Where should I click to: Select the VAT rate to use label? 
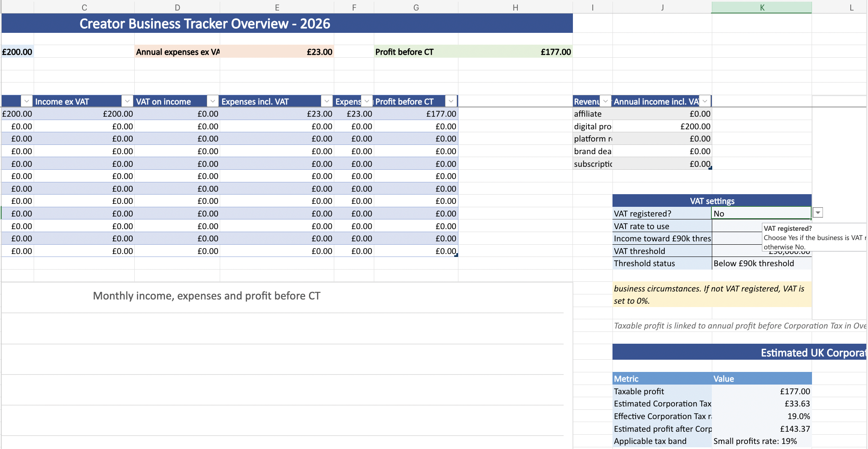(x=662, y=226)
